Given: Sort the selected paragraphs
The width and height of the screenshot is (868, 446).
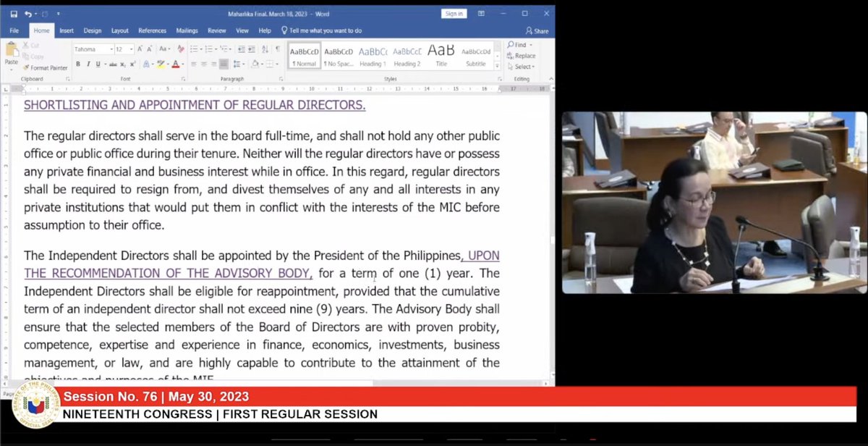Looking at the screenshot, I should click(265, 49).
